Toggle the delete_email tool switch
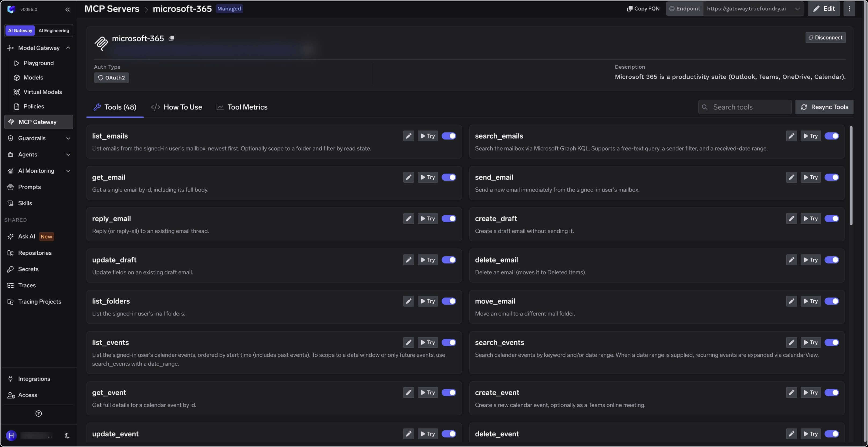 point(831,260)
